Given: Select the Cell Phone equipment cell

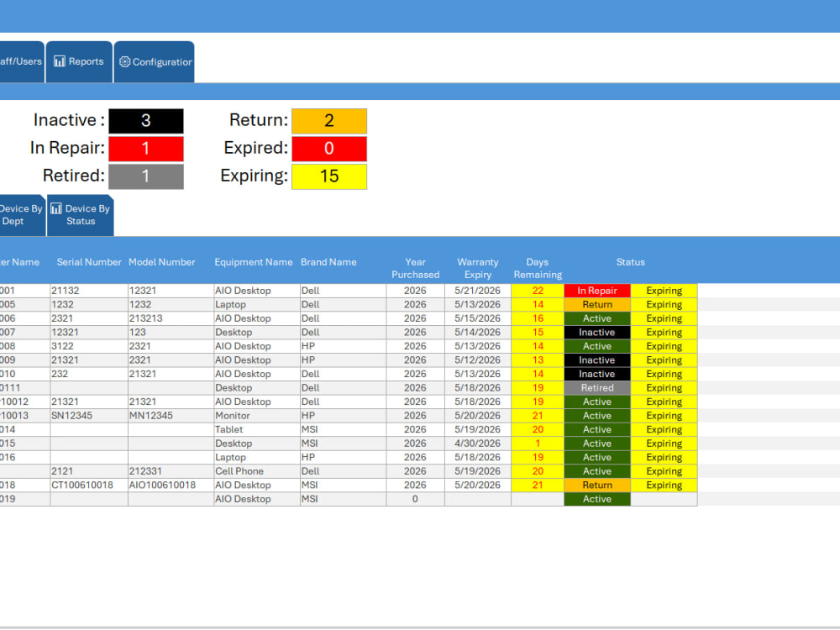Looking at the screenshot, I should tap(256, 471).
